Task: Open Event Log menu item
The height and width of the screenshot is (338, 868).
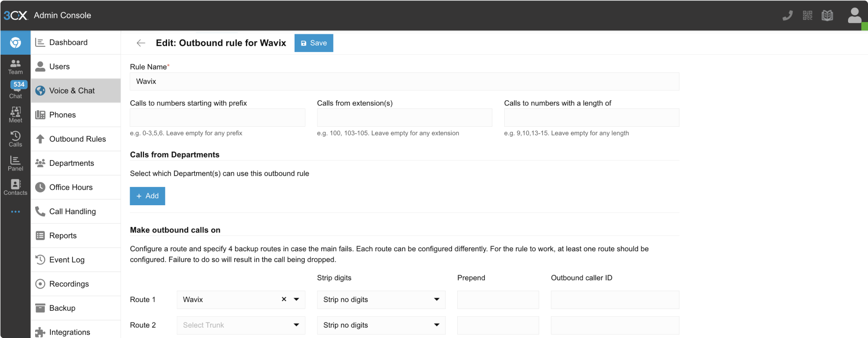Action: point(75,260)
